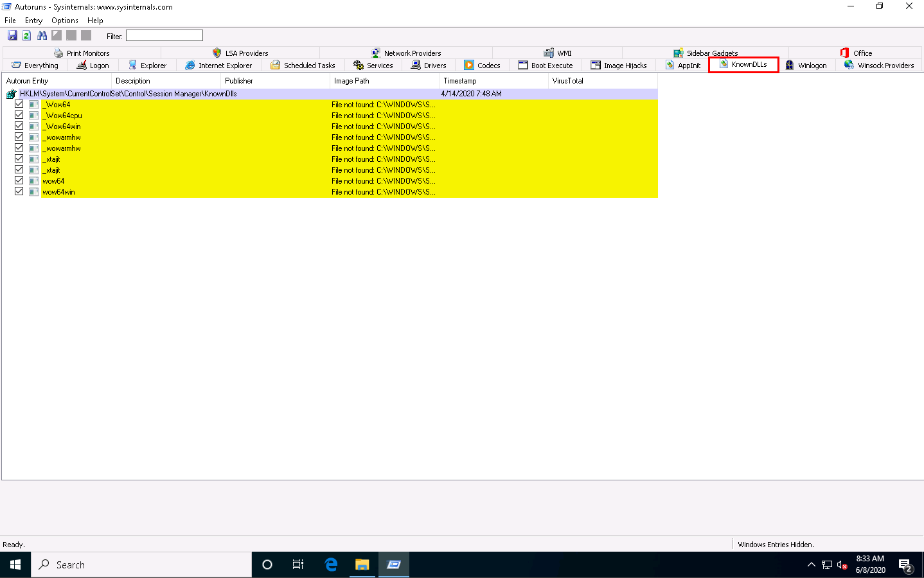This screenshot has width=924, height=578.
Task: Open the Winsock Providers tab
Action: (x=879, y=66)
